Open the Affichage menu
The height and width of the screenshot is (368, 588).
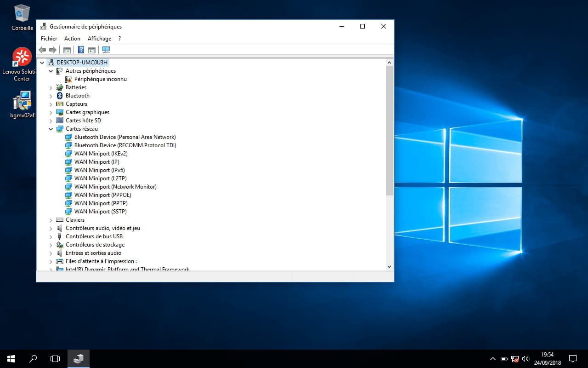pyautogui.click(x=99, y=39)
